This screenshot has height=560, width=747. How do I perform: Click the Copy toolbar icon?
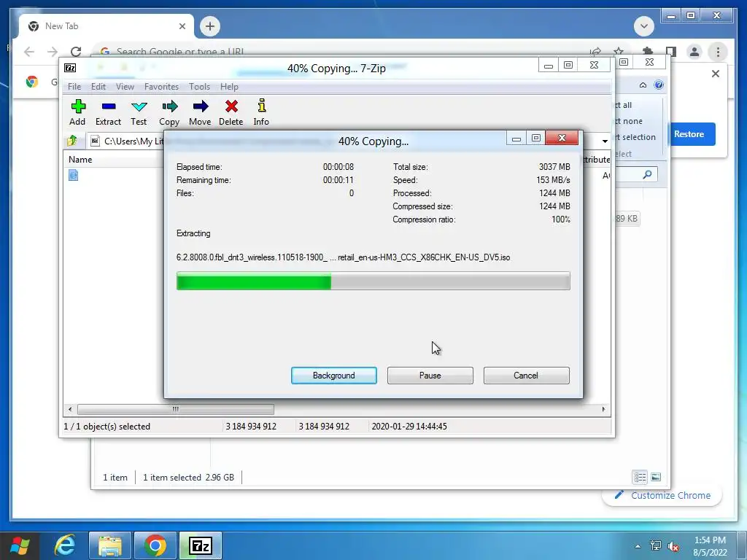click(x=169, y=112)
